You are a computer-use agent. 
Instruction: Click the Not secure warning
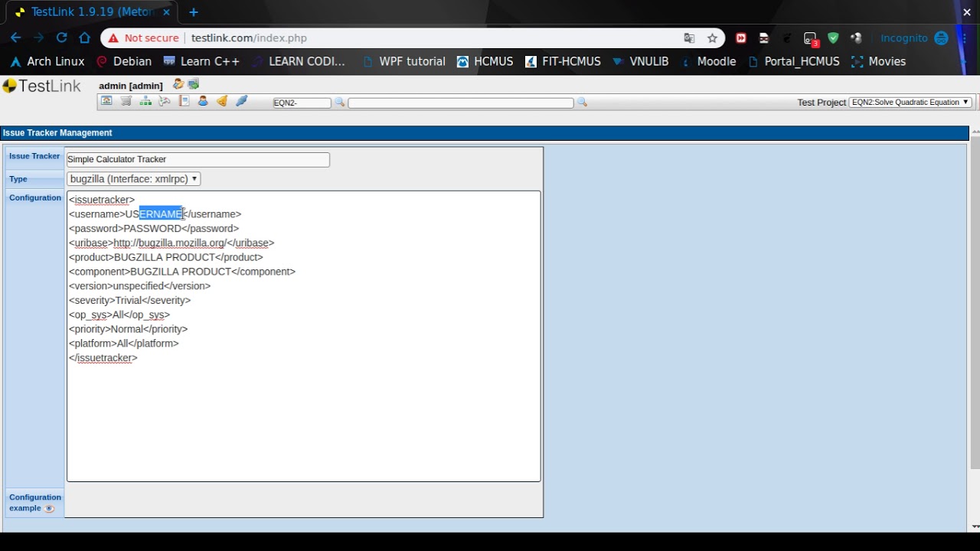144,38
